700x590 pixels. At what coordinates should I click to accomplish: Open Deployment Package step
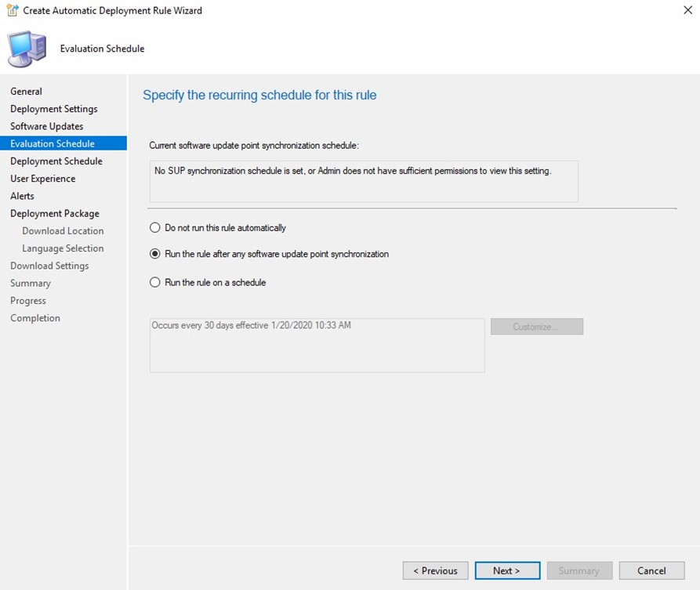point(55,213)
